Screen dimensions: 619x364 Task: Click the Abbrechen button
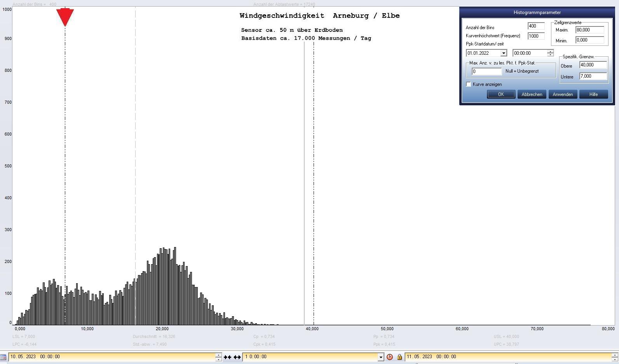coord(532,94)
